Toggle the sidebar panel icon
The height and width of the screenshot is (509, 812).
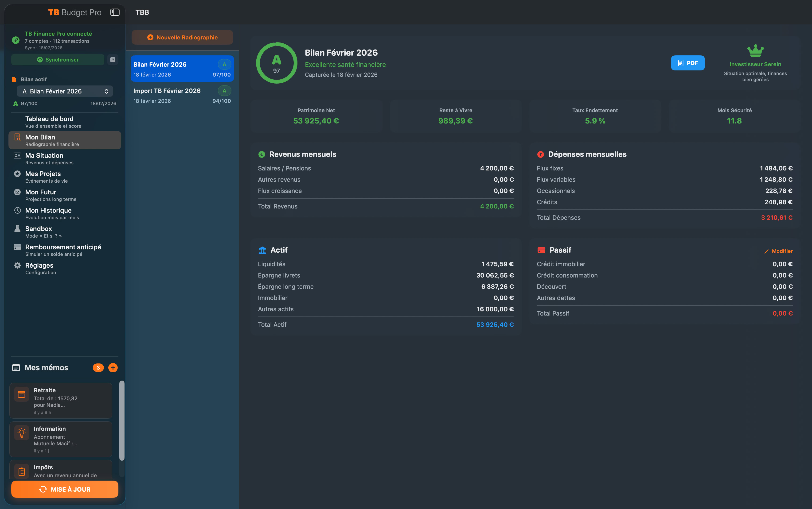[115, 12]
